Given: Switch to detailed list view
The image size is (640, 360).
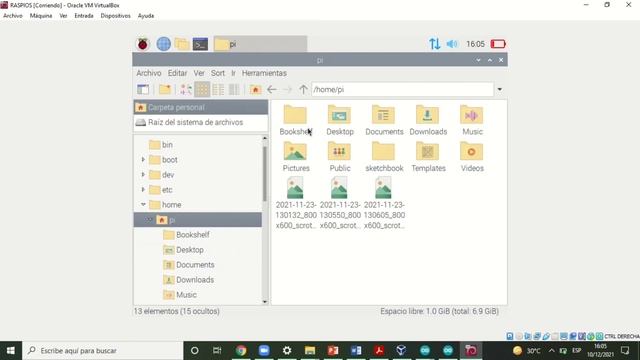Looking at the screenshot, I should [x=234, y=89].
